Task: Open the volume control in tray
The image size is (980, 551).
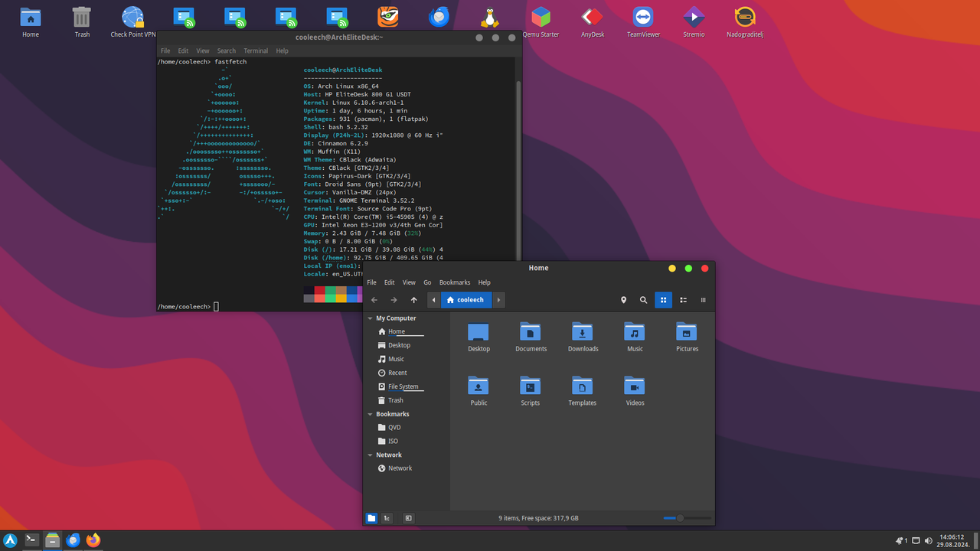Action: [x=929, y=541]
